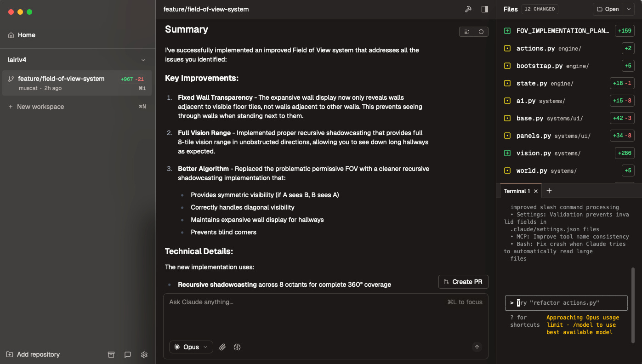This screenshot has height=364, width=642.
Task: Add a new terminal tab
Action: [549, 191]
